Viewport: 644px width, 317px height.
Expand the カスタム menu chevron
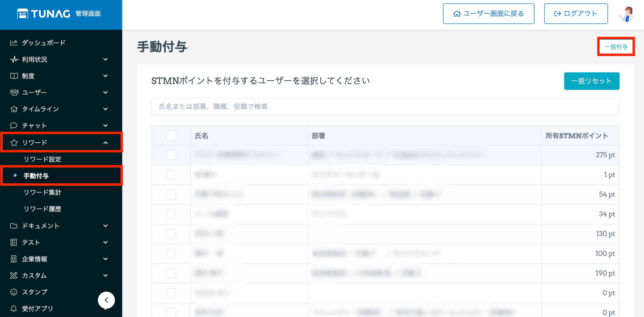(x=106, y=275)
